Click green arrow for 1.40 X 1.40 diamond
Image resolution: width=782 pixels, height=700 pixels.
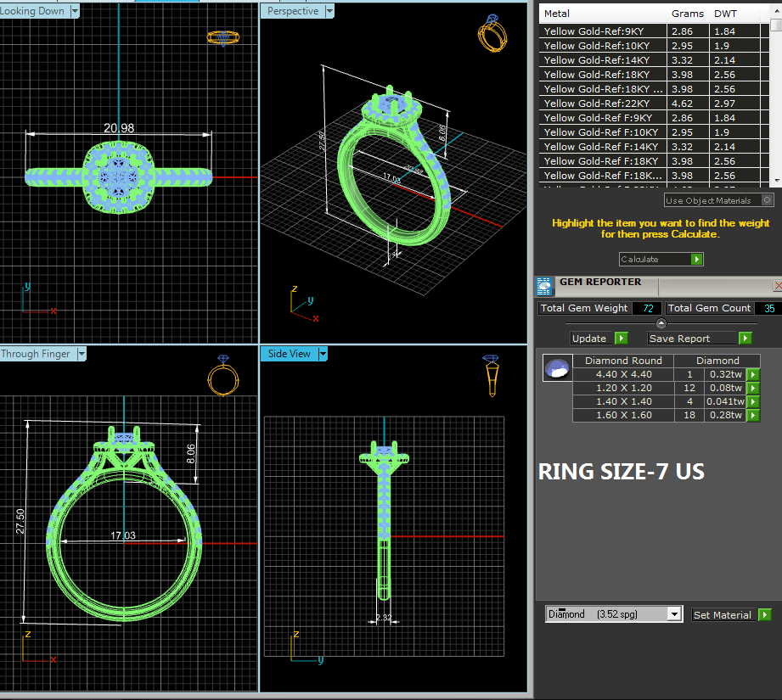[752, 402]
